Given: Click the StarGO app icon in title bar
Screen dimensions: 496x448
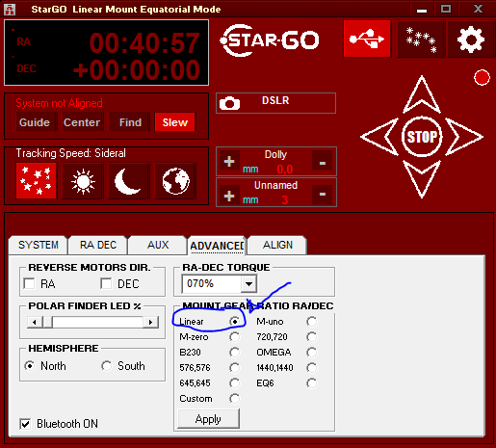Looking at the screenshot, I should 10,9.
